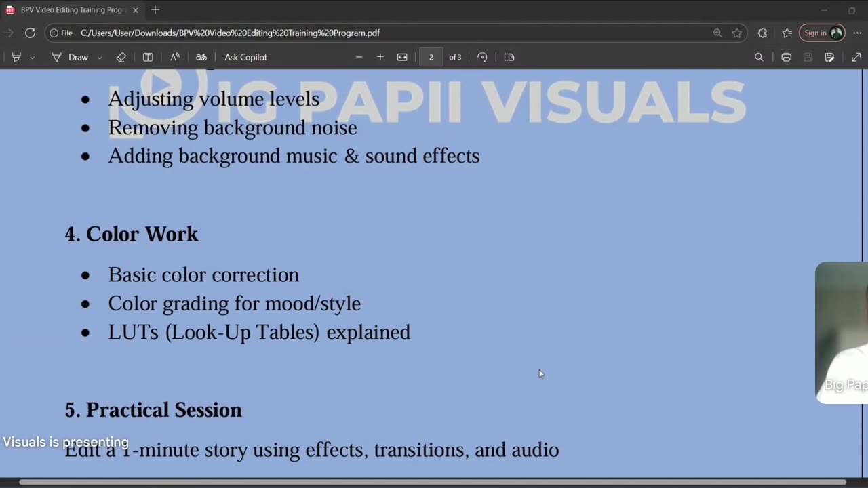Click the Save As icon
868x488 pixels.
pyautogui.click(x=829, y=58)
